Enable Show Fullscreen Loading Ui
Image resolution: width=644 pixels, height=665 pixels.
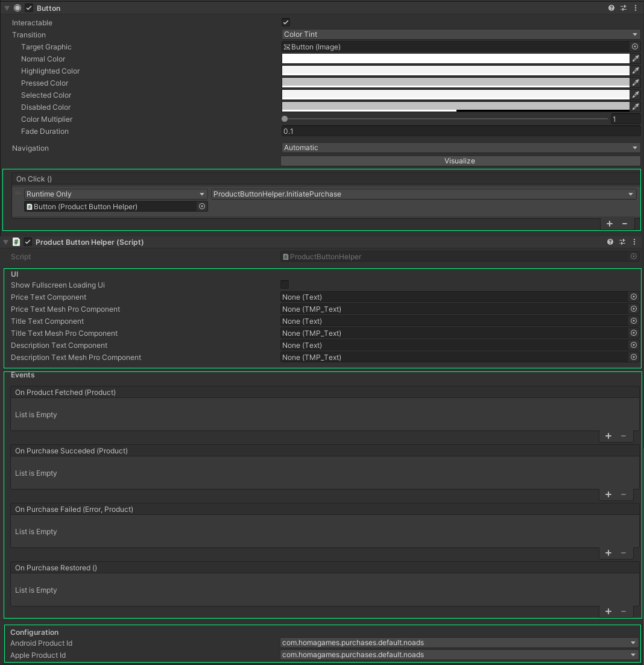click(x=284, y=284)
